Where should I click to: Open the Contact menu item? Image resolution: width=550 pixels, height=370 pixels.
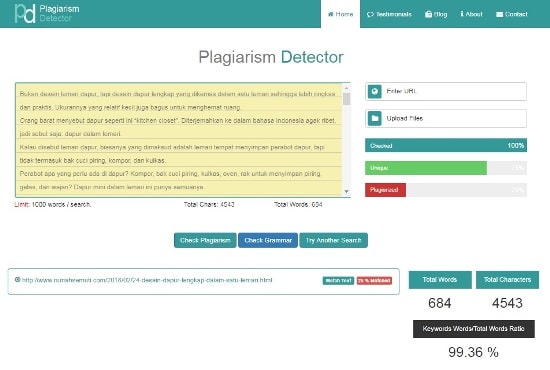click(512, 14)
